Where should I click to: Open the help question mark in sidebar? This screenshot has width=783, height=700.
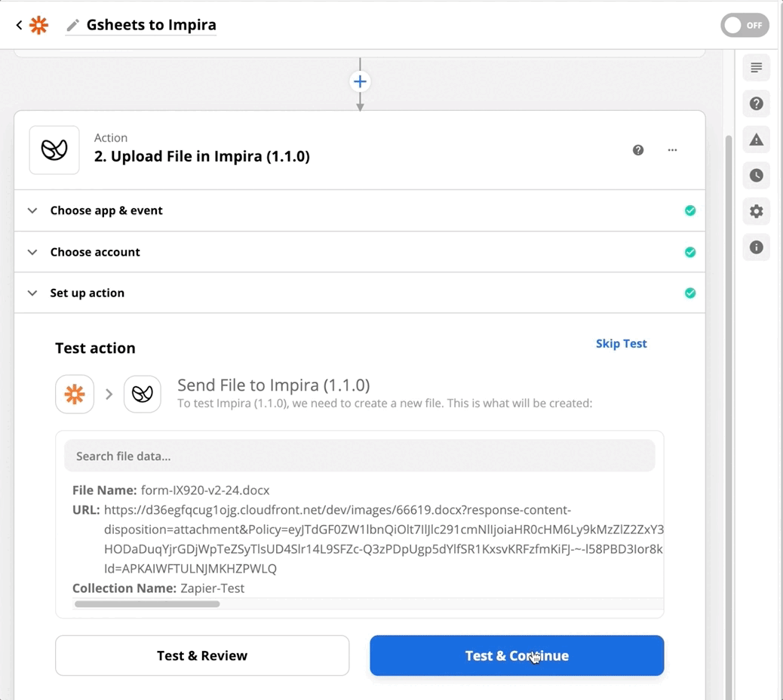[756, 103]
